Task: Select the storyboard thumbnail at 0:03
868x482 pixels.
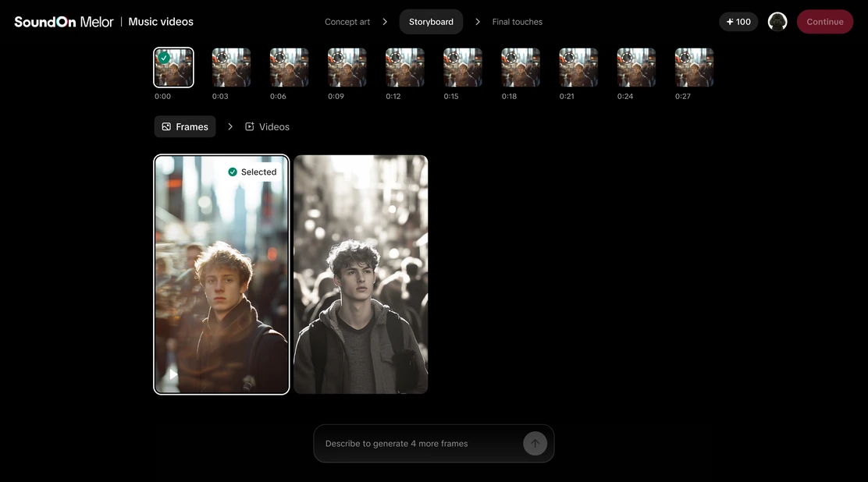Action: 231,68
